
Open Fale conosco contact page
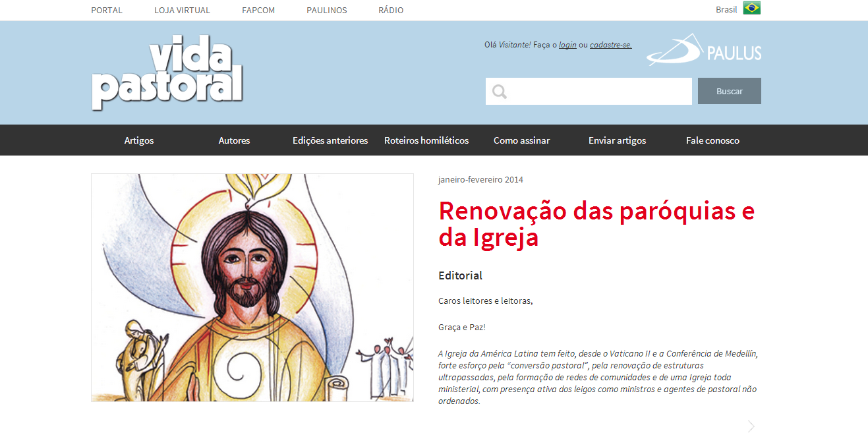click(712, 140)
